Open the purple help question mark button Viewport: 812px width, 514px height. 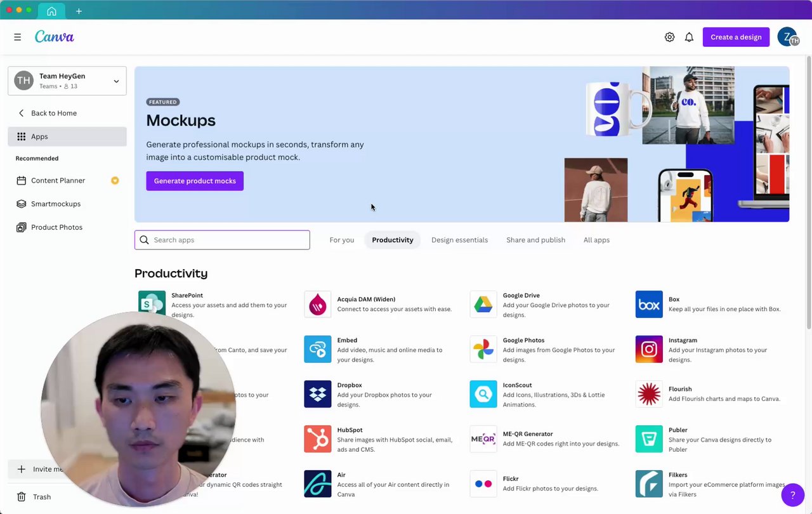pyautogui.click(x=792, y=495)
